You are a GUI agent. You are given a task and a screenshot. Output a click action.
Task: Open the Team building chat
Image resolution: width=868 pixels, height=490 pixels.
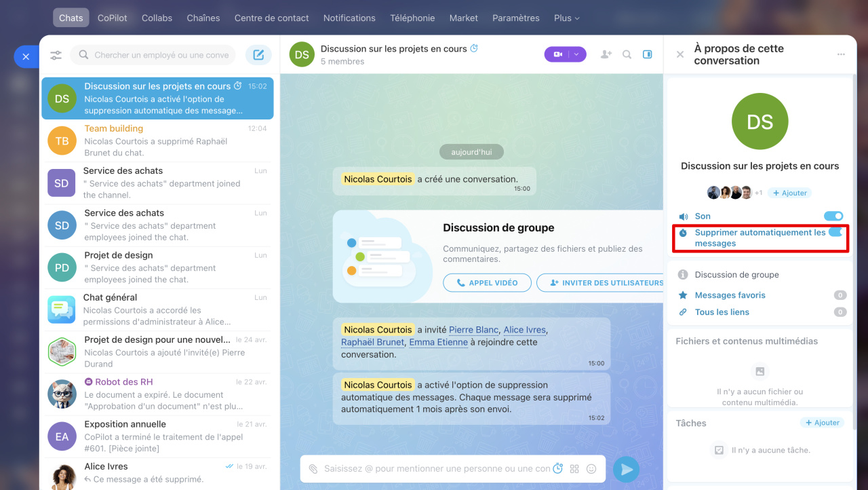click(157, 140)
